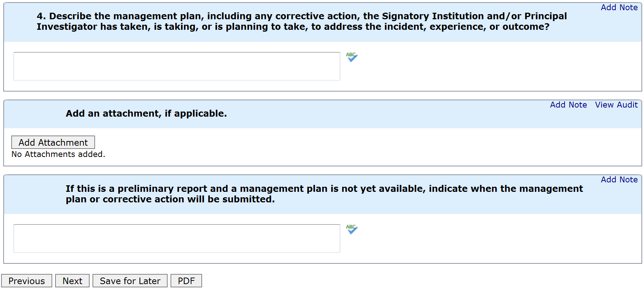Open View Audit for the attachment section
This screenshot has width=644, height=291.
coord(616,105)
